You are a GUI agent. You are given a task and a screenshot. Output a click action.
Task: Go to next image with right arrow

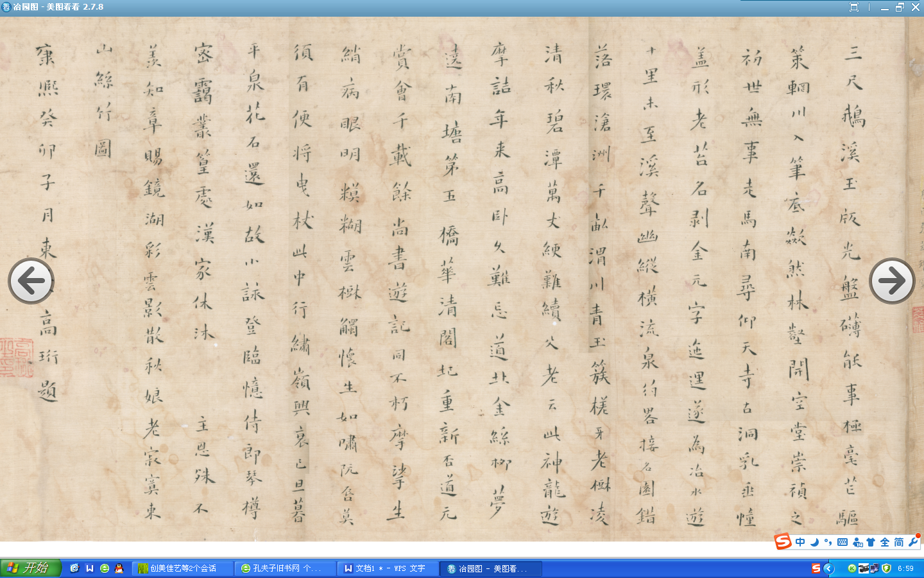[x=892, y=281]
